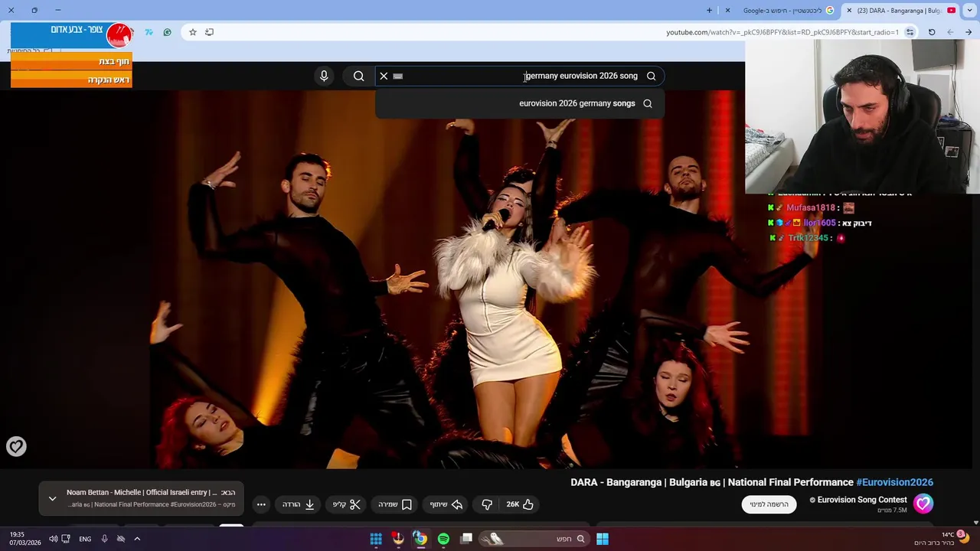The width and height of the screenshot is (980, 551).
Task: Click into the YouTube search input field
Action: [x=521, y=76]
